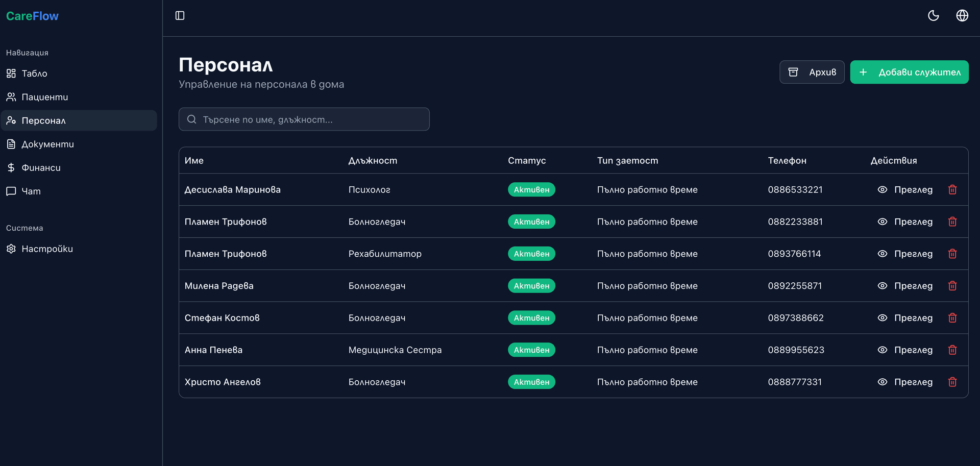Open the Архив button
Screen dimensions: 980x466
(812, 72)
